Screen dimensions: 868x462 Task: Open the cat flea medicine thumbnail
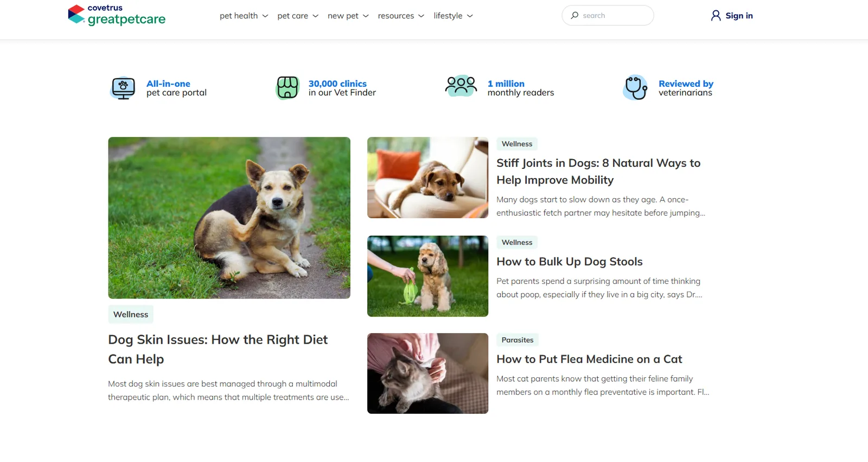(427, 374)
